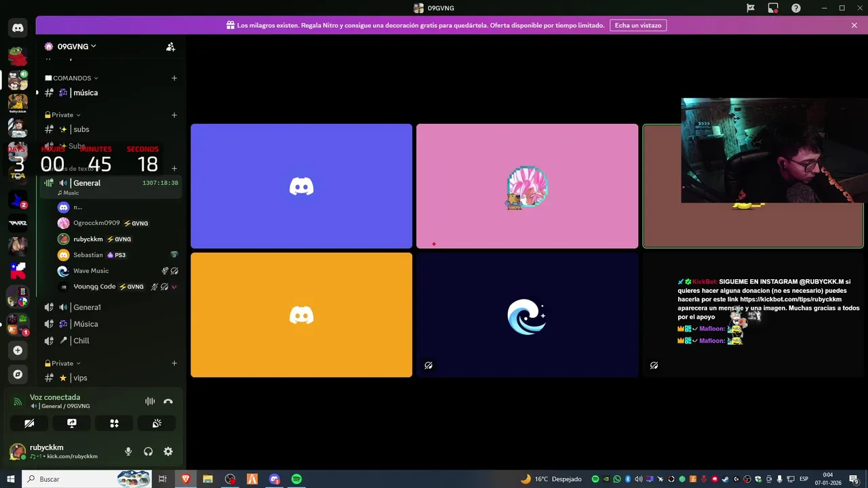Join the Chill voice channel
The image size is (868, 488).
click(x=111, y=341)
